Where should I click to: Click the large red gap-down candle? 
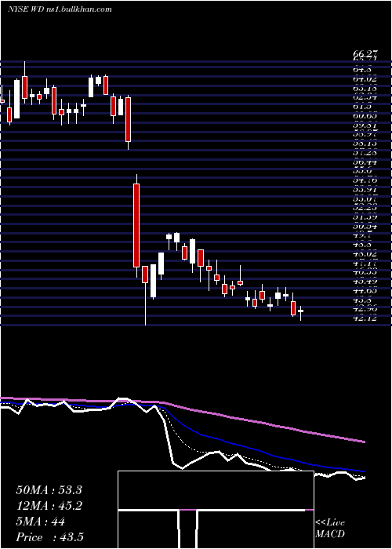click(x=136, y=225)
